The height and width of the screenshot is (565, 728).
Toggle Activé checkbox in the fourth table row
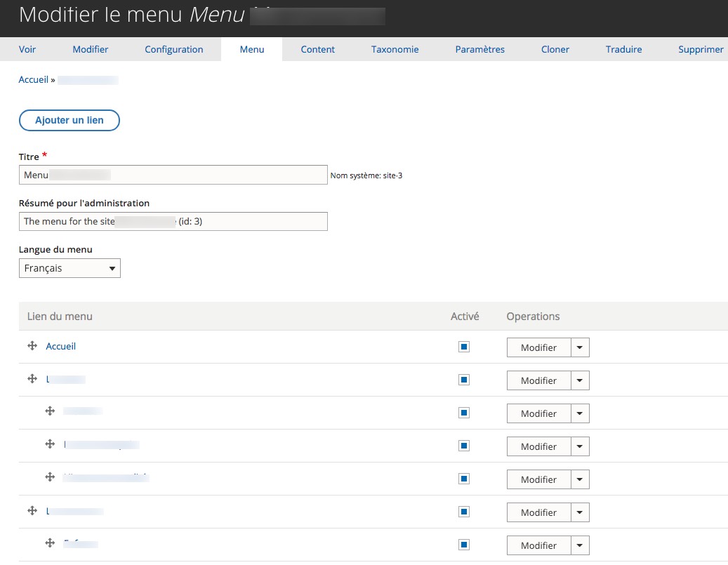coord(464,446)
